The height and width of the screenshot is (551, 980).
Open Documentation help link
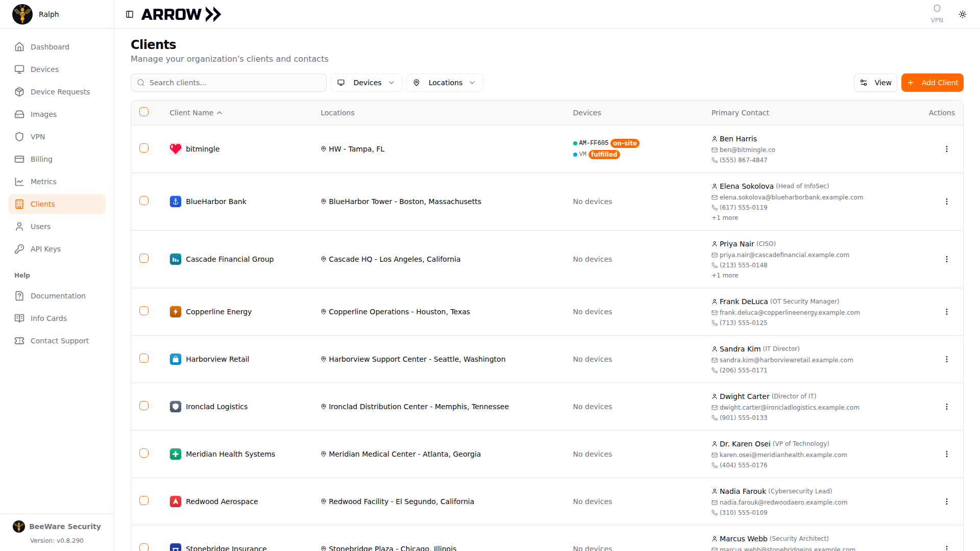57,296
